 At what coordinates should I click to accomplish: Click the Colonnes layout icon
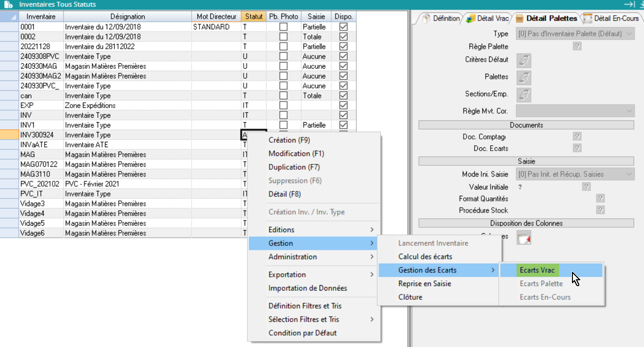[524, 239]
